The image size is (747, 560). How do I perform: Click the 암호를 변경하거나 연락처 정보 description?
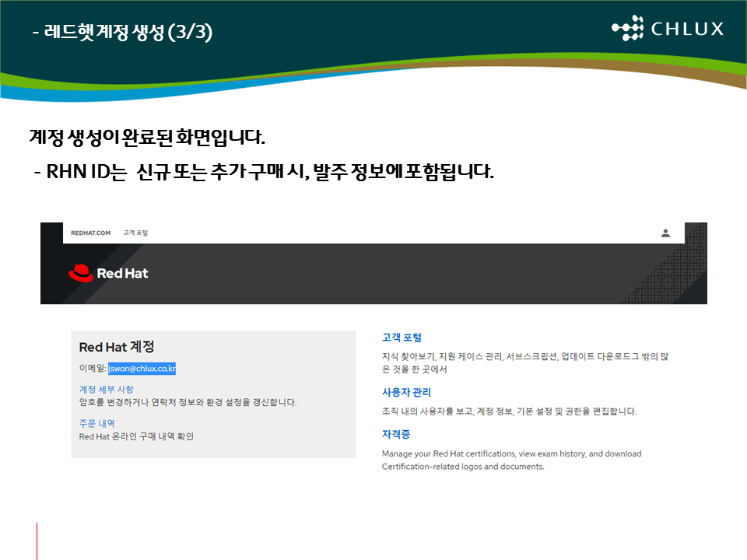click(188, 402)
